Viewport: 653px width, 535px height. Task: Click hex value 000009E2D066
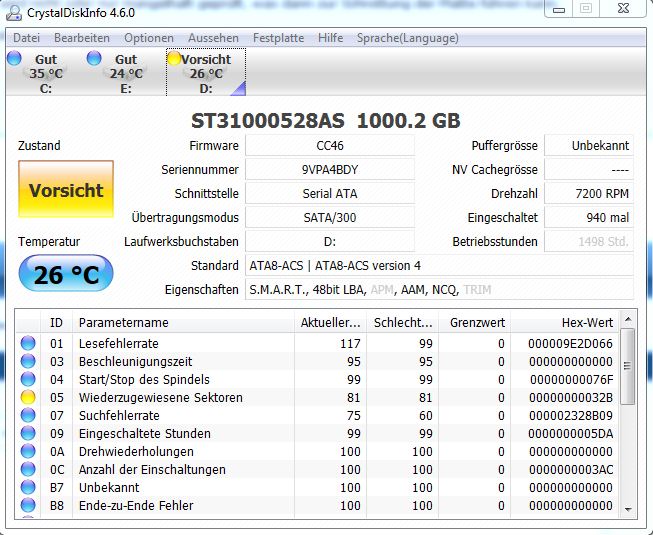pos(571,343)
